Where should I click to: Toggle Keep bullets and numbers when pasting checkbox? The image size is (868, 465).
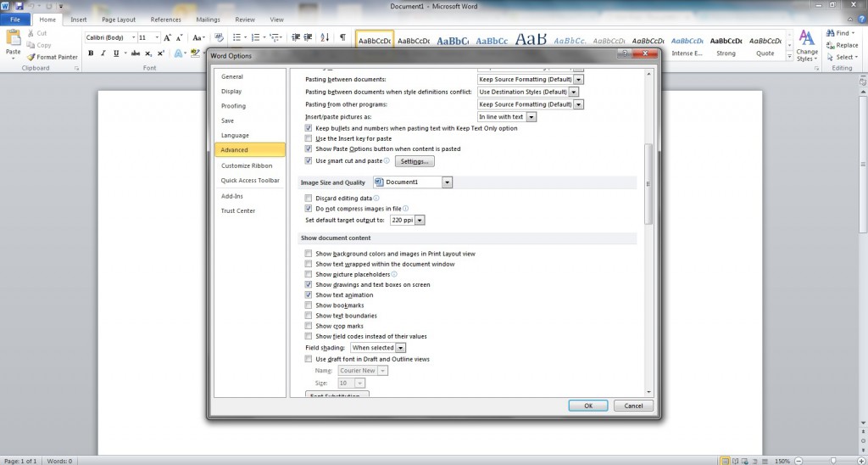pos(309,128)
